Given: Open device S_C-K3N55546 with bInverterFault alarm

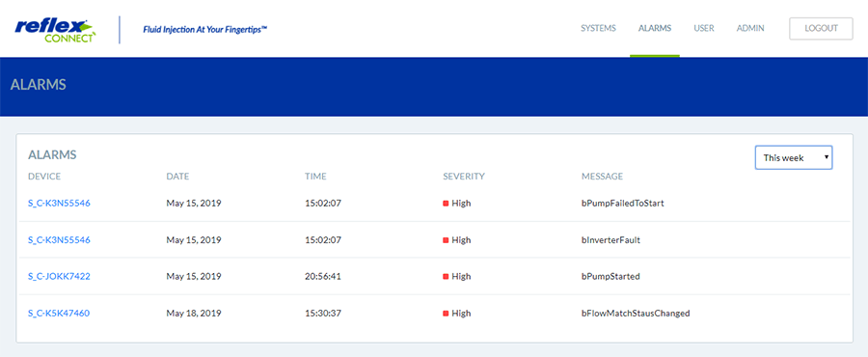Looking at the screenshot, I should click(59, 240).
